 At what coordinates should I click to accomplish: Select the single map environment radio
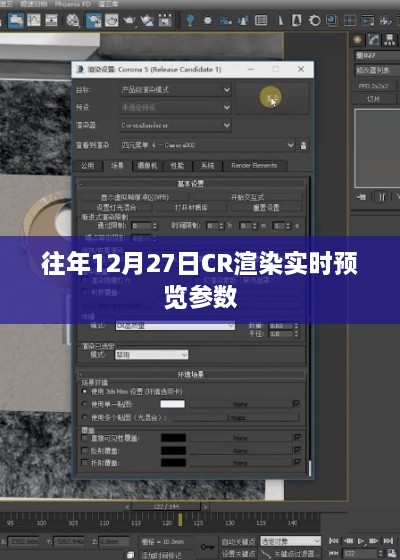[x=85, y=404]
